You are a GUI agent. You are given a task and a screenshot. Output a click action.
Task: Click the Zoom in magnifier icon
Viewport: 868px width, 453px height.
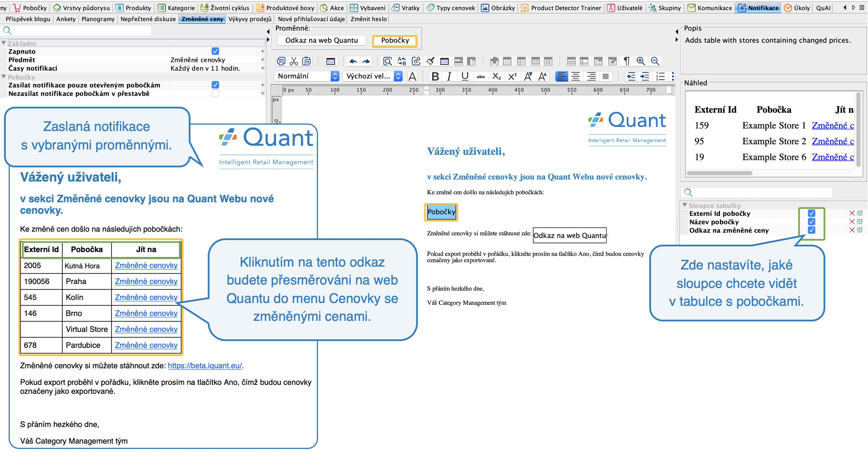tap(641, 61)
